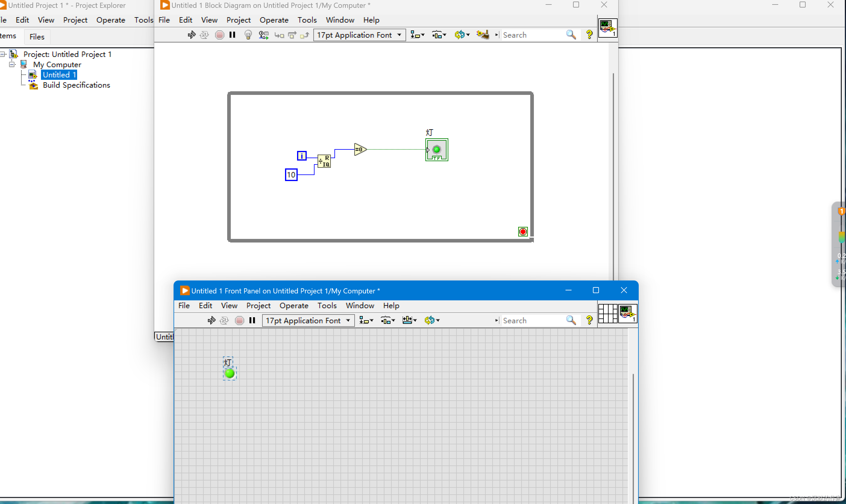Open Align Objects dropdown in Block Diagram
This screenshot has width=846, height=504.
[417, 35]
